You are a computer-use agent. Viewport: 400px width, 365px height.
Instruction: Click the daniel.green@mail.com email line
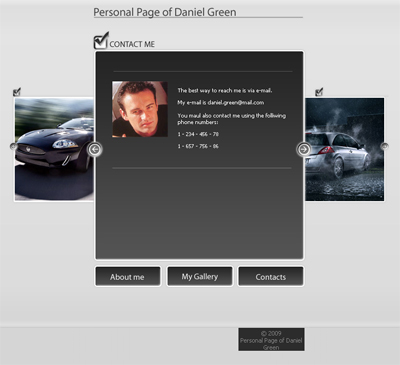coord(221,103)
